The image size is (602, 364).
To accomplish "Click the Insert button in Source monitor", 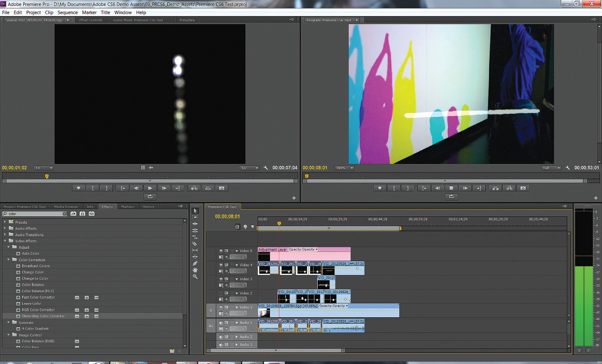I will [x=194, y=188].
